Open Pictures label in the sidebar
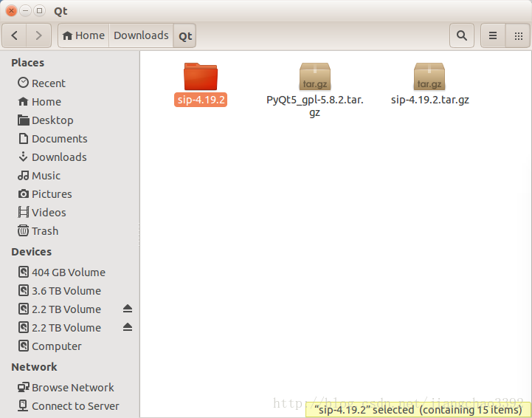 pyautogui.click(x=52, y=194)
